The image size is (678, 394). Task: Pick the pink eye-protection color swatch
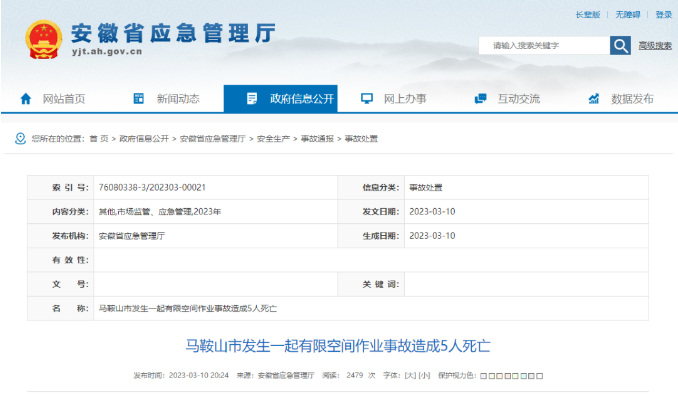(507, 376)
